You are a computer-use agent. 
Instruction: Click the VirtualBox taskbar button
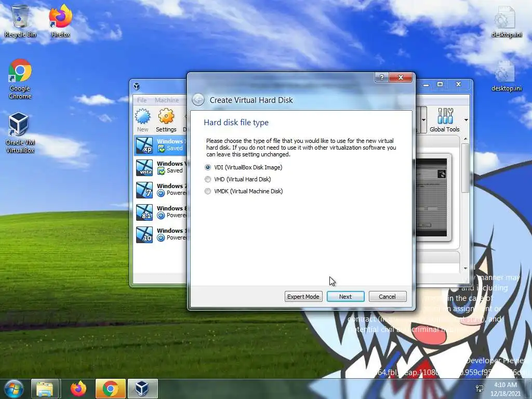pyautogui.click(x=142, y=389)
